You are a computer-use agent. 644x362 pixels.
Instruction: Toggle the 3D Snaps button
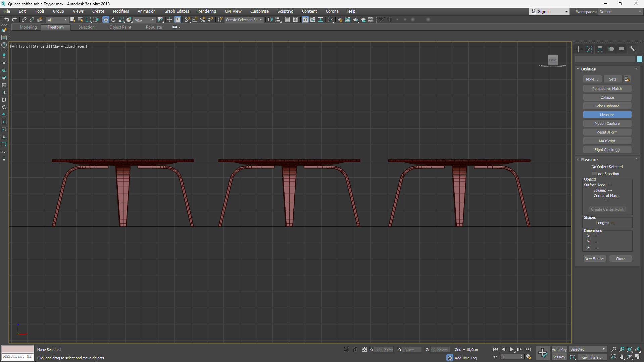pyautogui.click(x=187, y=20)
